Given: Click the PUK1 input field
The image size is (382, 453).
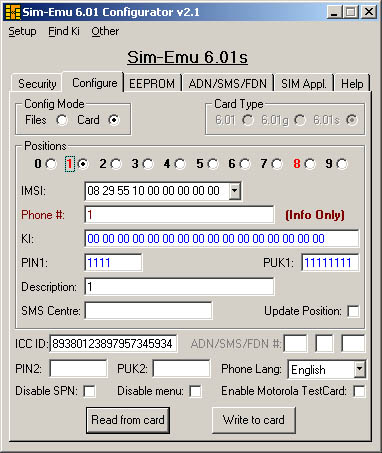Looking at the screenshot, I should 330,263.
